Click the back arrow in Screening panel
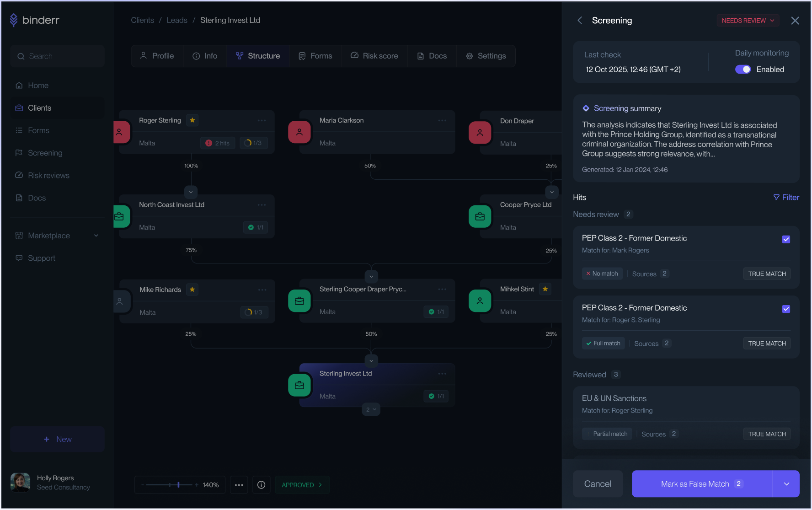This screenshot has width=812, height=510. [580, 21]
